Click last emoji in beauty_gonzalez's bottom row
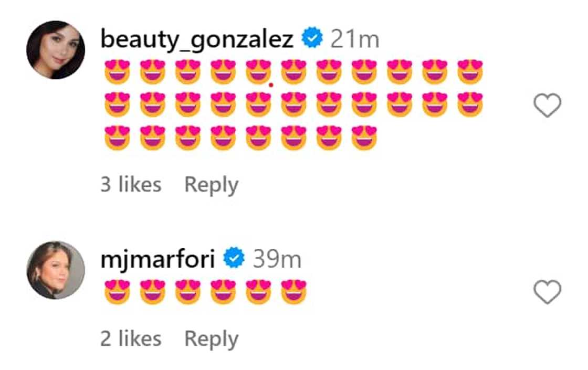588x370 pixels. click(364, 138)
